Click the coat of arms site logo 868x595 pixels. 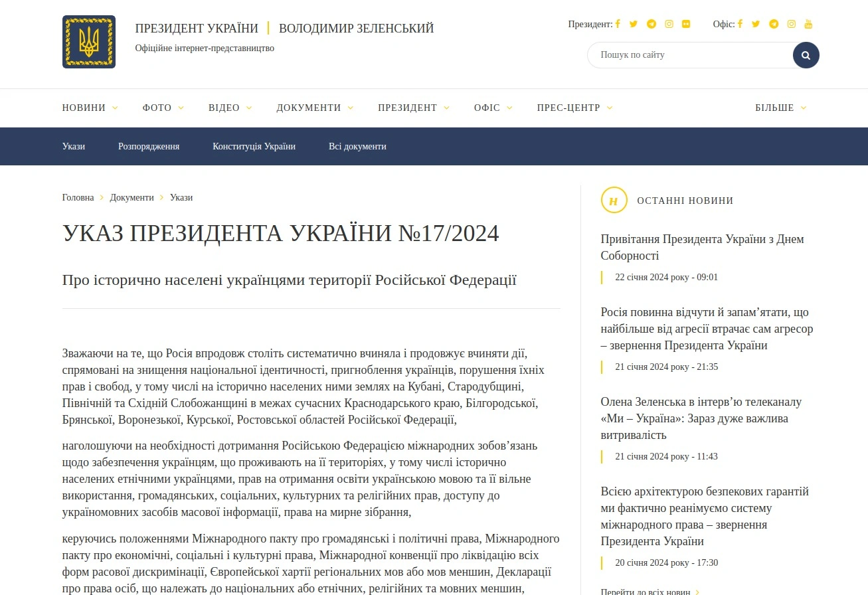coord(88,41)
